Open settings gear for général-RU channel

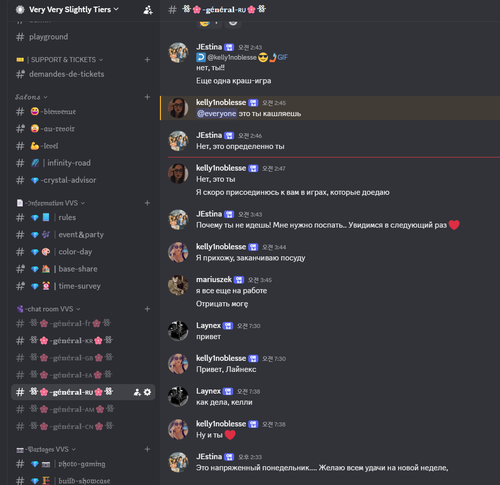tap(147, 392)
